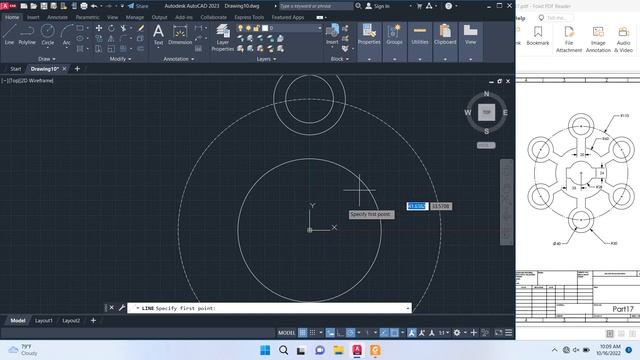Toggle ortho mode in status bar
This screenshot has width=640, height=360.
340,333
